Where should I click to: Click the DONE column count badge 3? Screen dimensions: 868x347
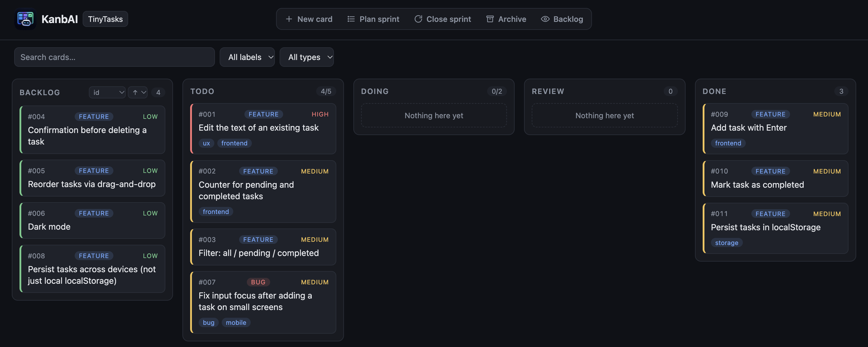(841, 91)
